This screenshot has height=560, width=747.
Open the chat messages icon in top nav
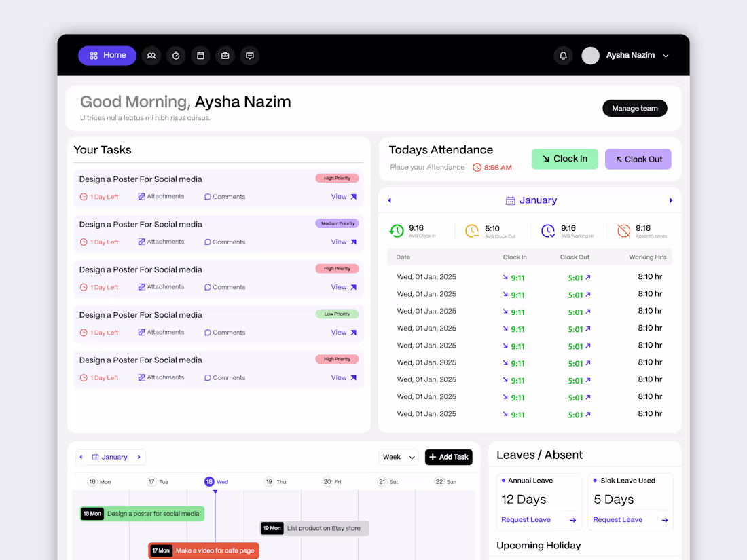click(x=250, y=56)
